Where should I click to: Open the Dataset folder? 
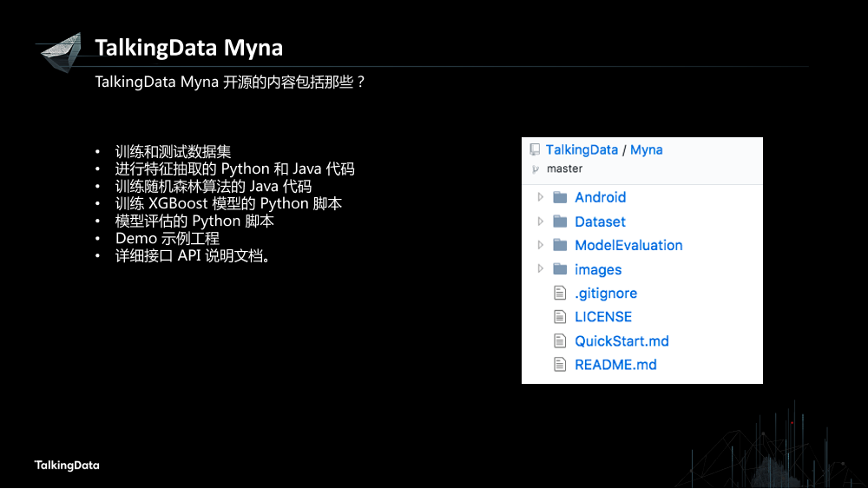click(x=600, y=221)
